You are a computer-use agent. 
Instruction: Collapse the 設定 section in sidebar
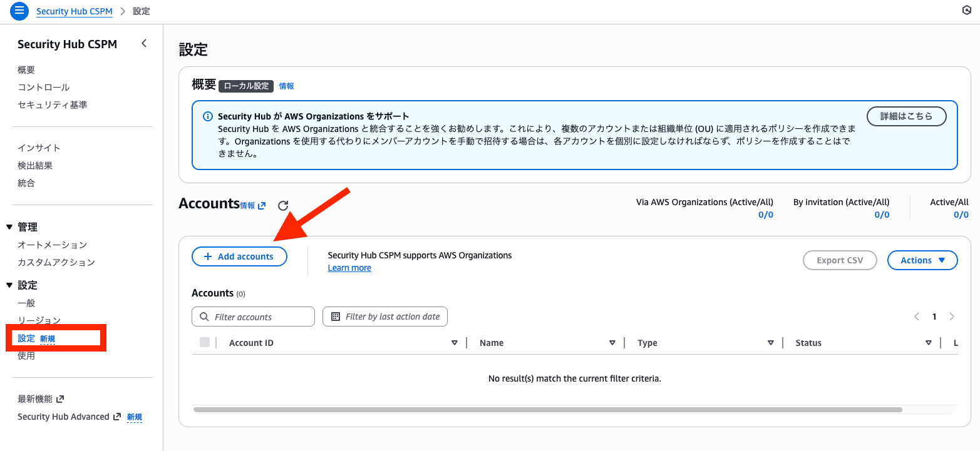(9, 285)
